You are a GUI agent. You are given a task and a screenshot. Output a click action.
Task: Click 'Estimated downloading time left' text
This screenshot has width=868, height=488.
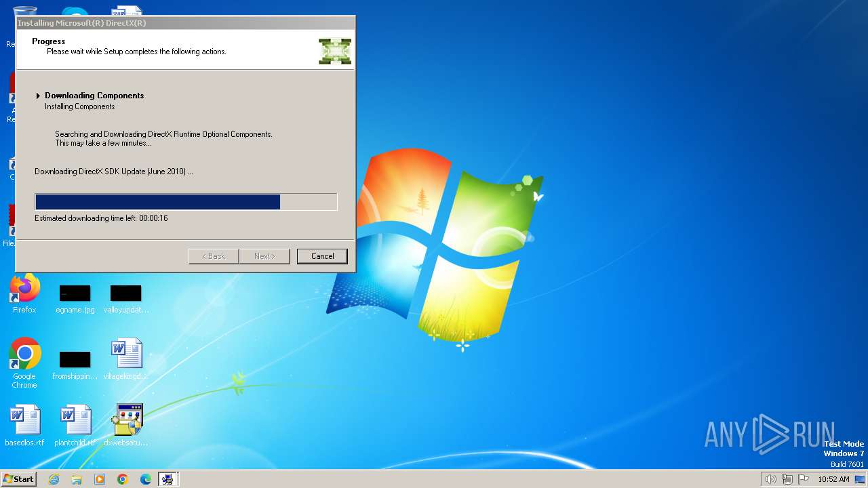(x=101, y=218)
